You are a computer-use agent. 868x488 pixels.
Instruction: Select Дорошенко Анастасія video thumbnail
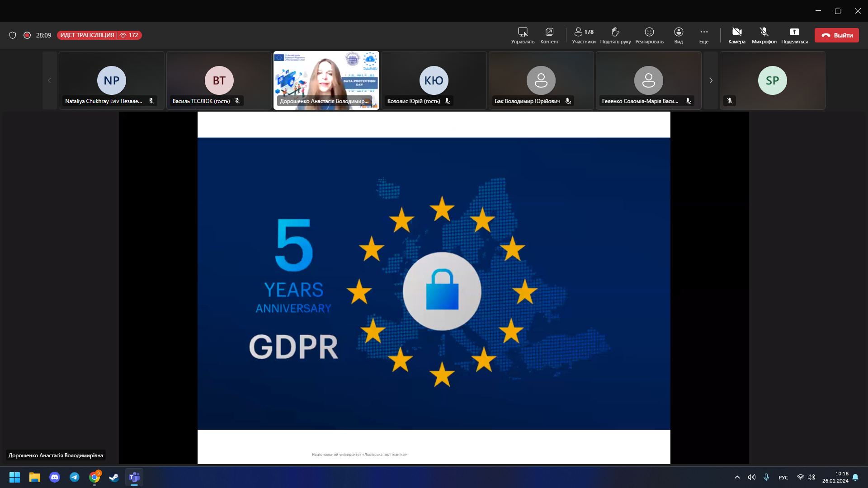pyautogui.click(x=326, y=80)
